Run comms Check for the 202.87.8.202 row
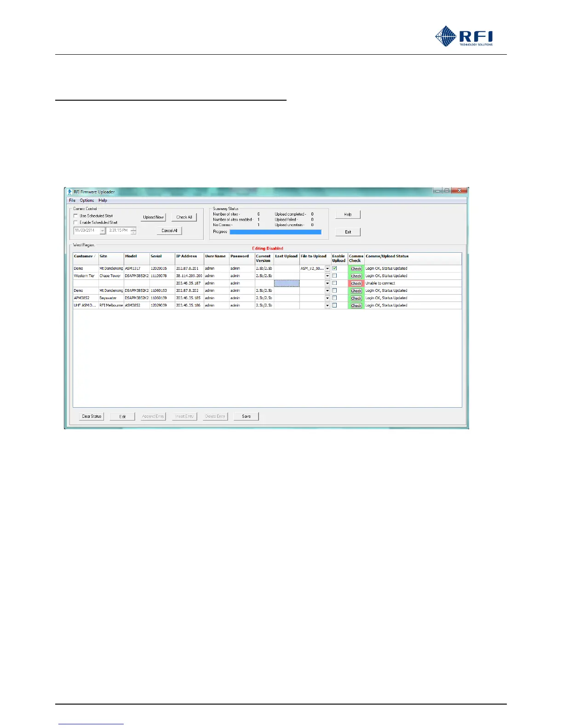Viewport: 563px width, 728px height. point(356,290)
